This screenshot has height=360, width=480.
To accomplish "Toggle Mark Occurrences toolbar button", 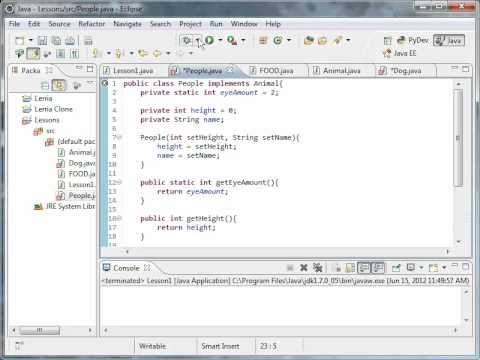I will [x=33, y=53].
